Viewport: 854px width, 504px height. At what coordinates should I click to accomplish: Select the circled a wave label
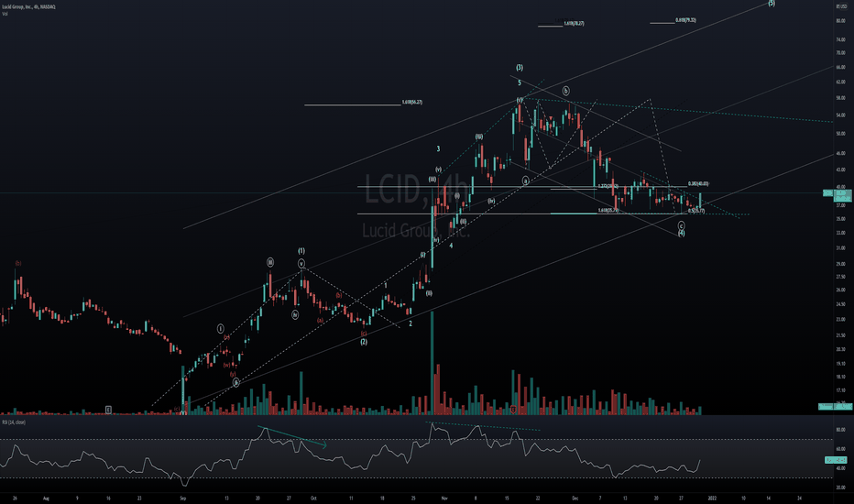(526, 181)
